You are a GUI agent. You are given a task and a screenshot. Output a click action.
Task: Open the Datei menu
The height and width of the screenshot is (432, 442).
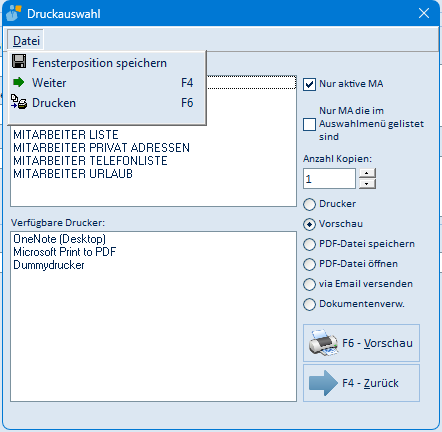tap(26, 41)
